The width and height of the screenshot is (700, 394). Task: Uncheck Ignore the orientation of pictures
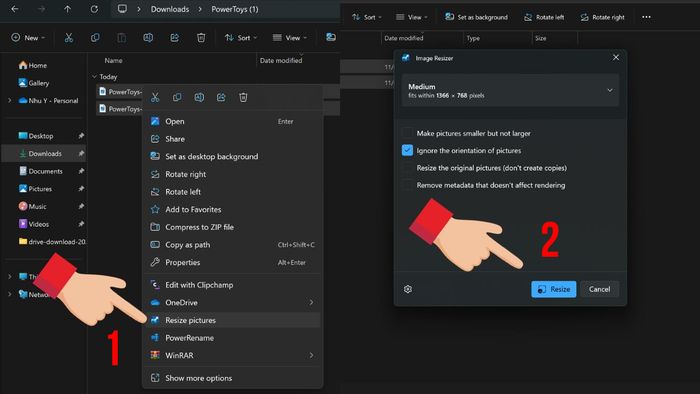pyautogui.click(x=407, y=150)
